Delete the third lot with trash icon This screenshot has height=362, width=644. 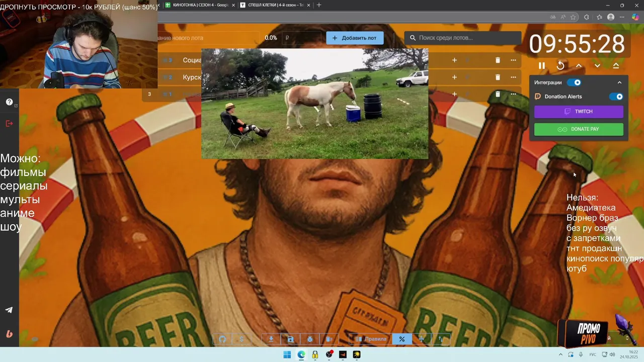click(498, 94)
